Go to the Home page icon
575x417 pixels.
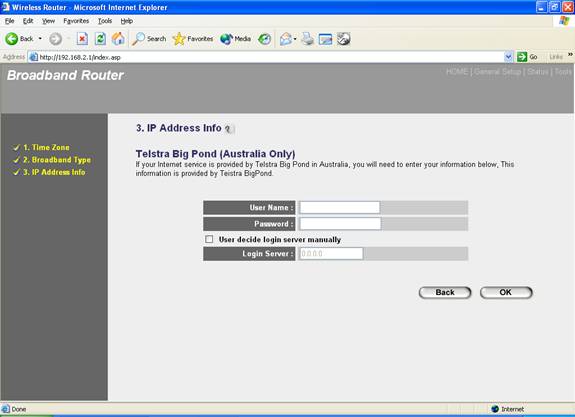118,39
